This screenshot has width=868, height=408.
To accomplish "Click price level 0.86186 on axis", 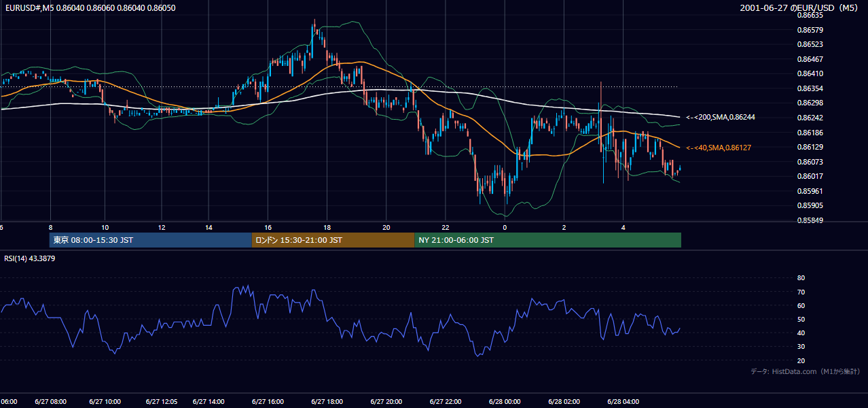I will (x=810, y=133).
